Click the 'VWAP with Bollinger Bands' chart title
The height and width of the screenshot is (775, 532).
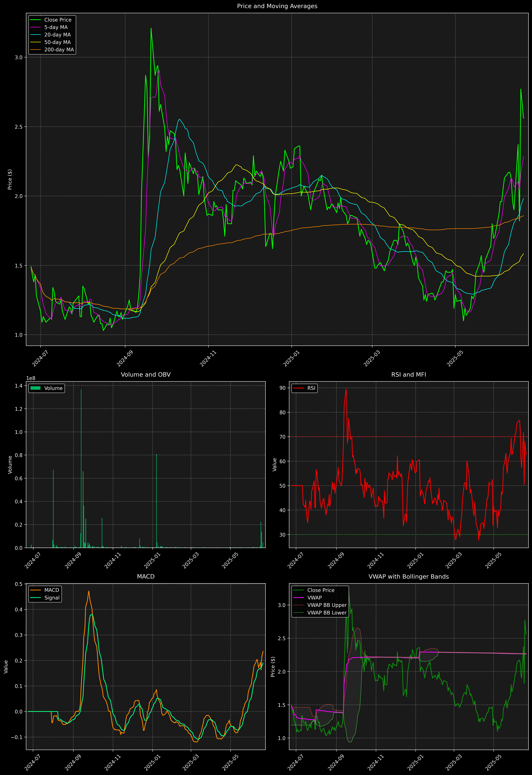409,577
